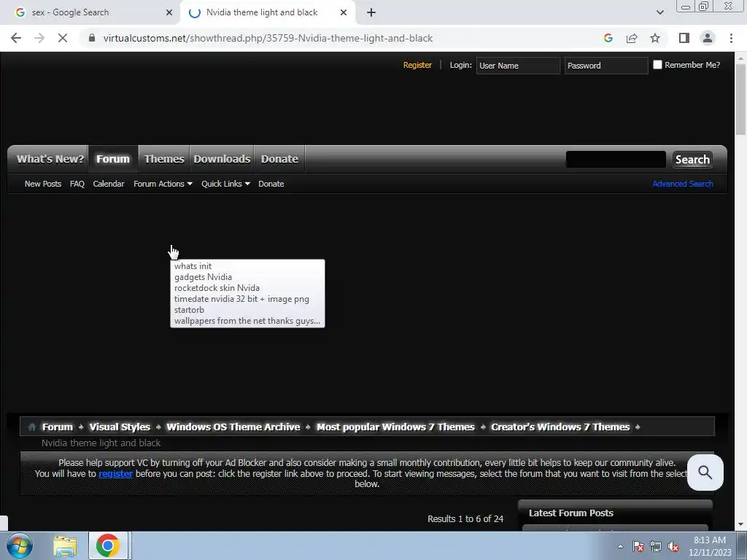Click the floating magnifier search button
The height and width of the screenshot is (560, 747).
click(x=705, y=472)
